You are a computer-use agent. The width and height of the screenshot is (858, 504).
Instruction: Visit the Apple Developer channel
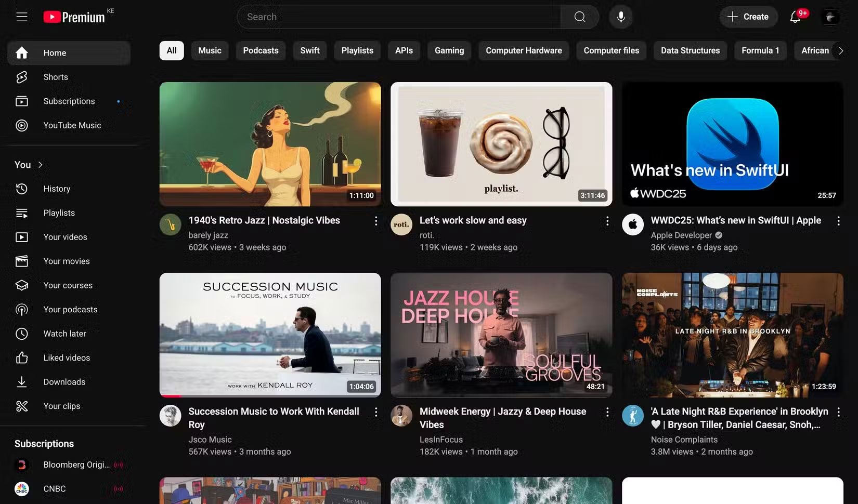click(x=681, y=235)
